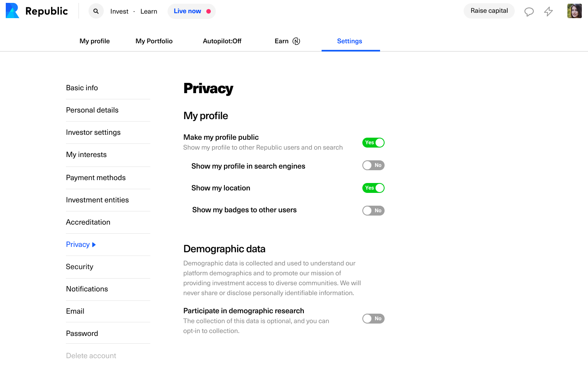Open activity via the lightning bolt icon
Viewport: 588px width, 366px height.
tap(548, 12)
